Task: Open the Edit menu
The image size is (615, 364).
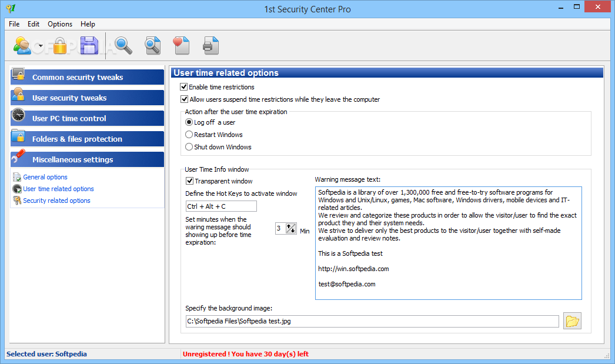Action: (x=34, y=24)
